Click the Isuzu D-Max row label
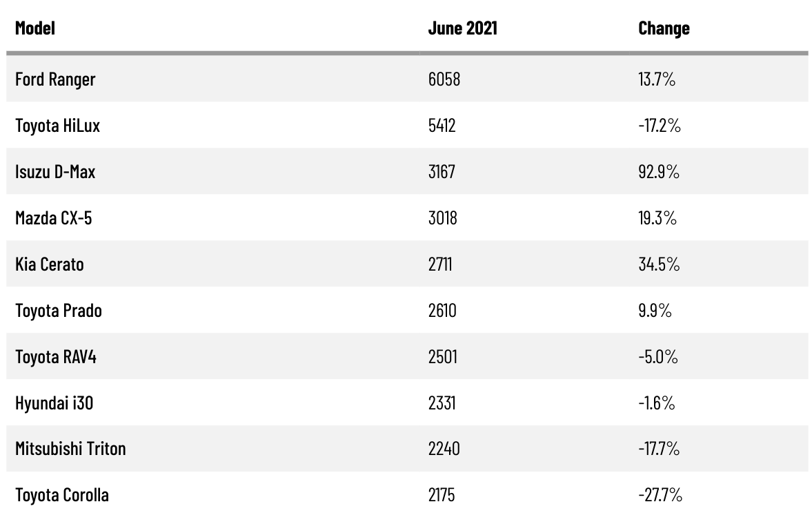 55,172
